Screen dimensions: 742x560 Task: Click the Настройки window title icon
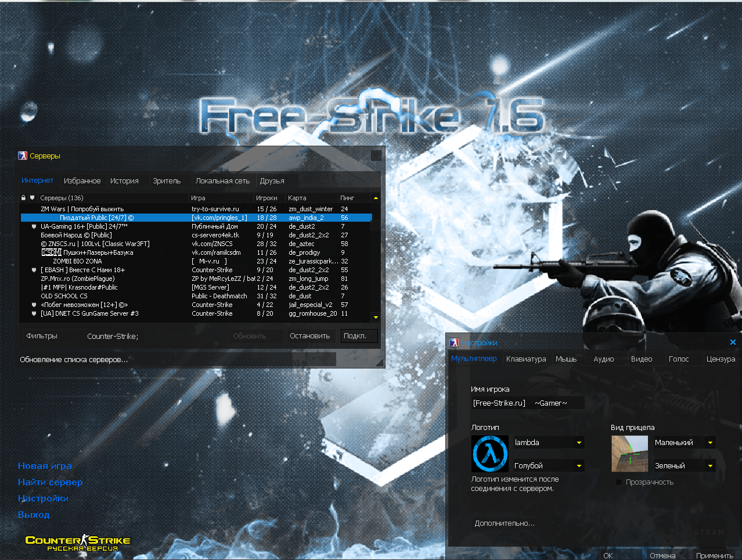click(454, 342)
